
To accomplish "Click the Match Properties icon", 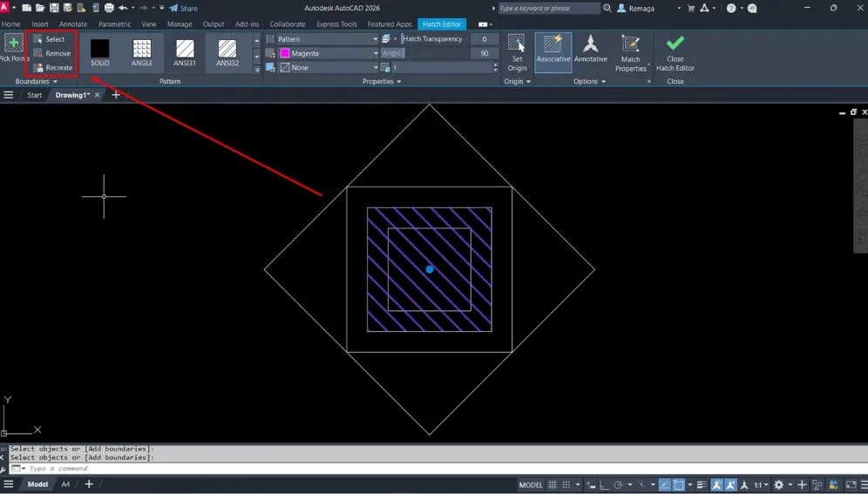I will pos(630,44).
